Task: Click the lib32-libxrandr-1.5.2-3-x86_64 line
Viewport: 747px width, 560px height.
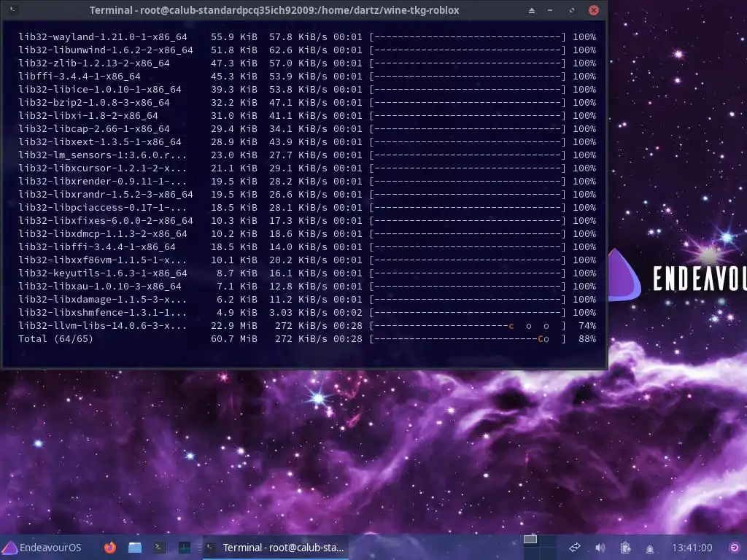Action: tap(307, 194)
